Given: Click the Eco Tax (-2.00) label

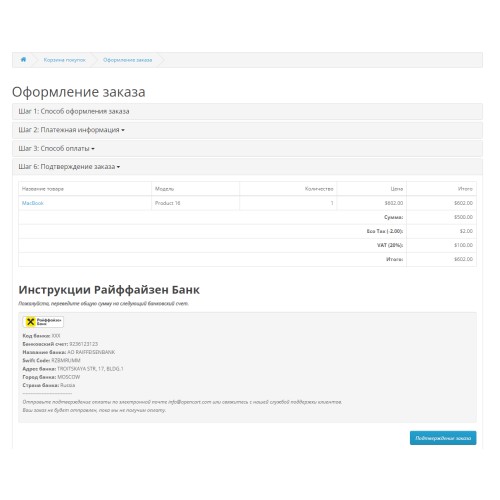Looking at the screenshot, I should click(385, 231).
